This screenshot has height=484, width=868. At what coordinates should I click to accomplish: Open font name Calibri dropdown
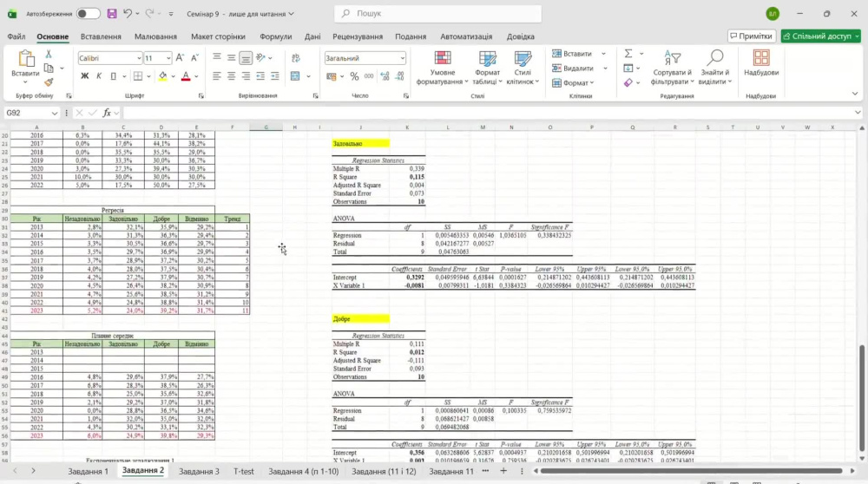(x=138, y=58)
